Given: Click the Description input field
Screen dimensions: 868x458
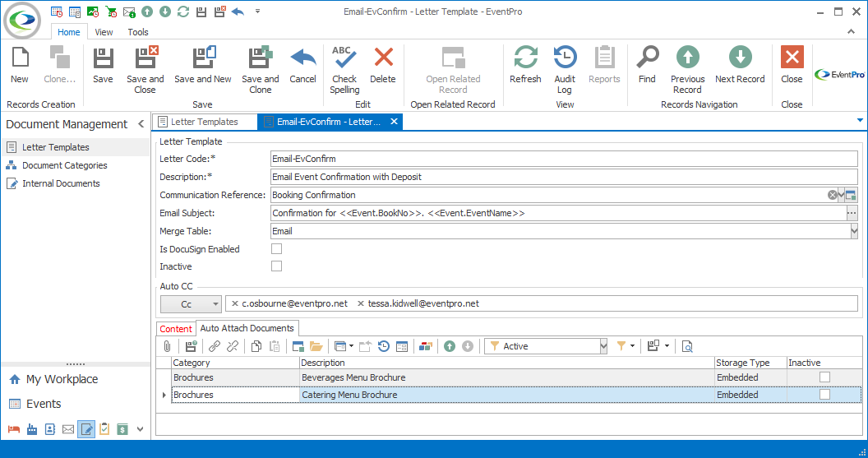Looking at the screenshot, I should point(564,178).
